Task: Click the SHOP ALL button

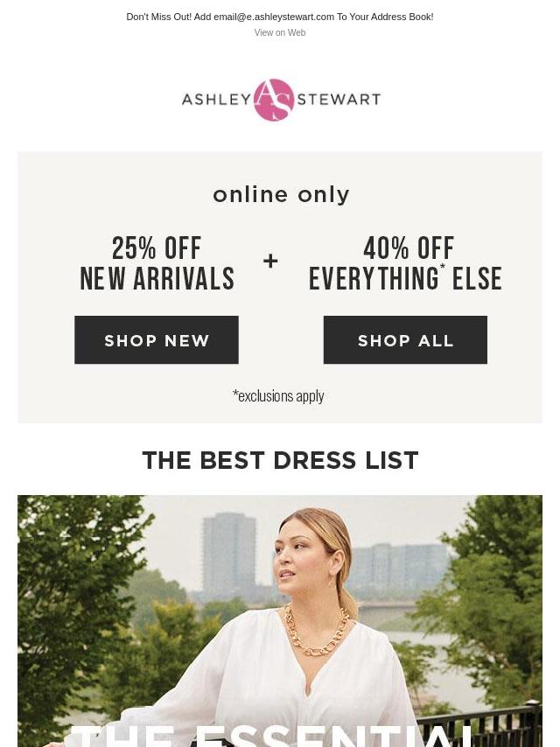Action: (405, 339)
